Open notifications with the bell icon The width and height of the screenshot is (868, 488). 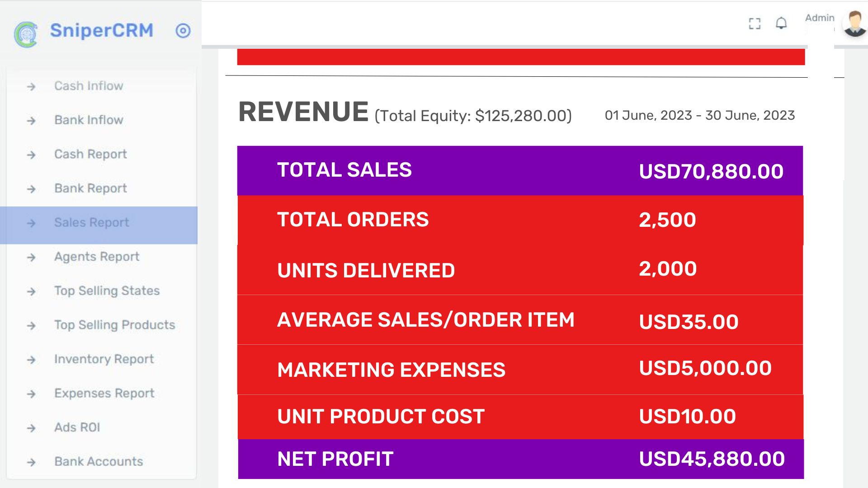781,23
